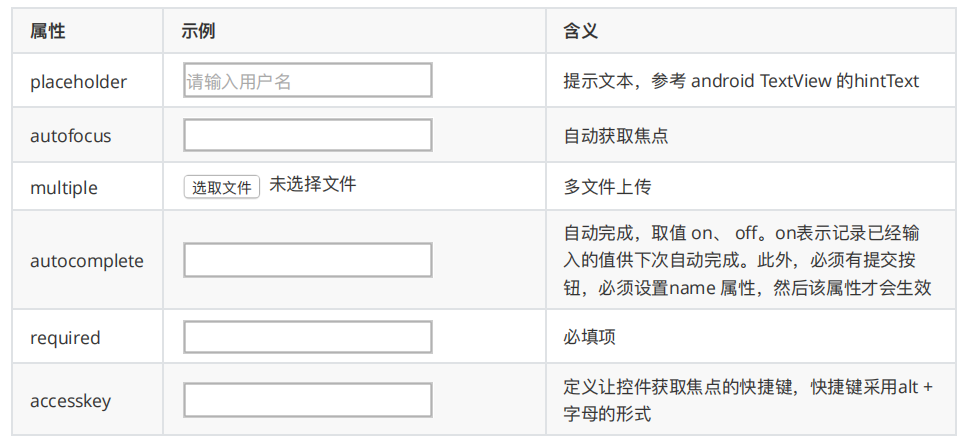Image resolution: width=980 pixels, height=448 pixels.
Task: Click the 多文件上传 description text
Action: click(x=607, y=187)
